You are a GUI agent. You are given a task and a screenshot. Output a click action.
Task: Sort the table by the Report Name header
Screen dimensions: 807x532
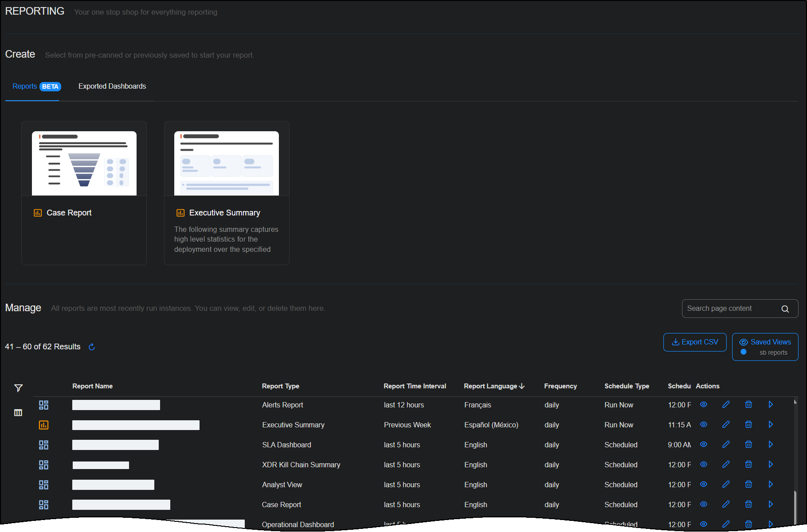click(x=92, y=386)
